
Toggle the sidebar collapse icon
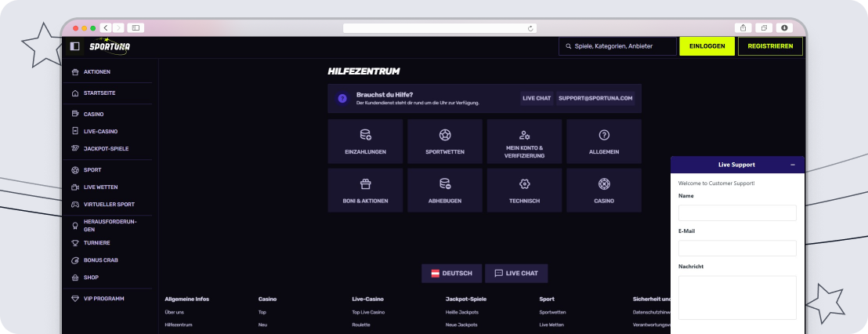coord(74,46)
